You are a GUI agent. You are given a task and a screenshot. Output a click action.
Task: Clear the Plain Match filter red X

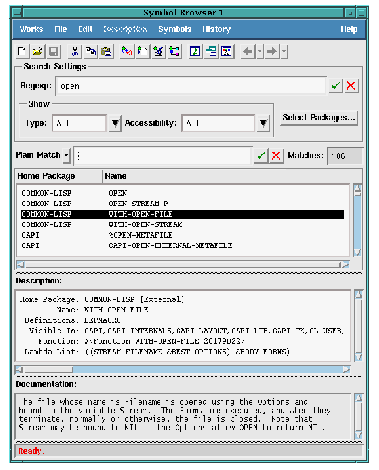coord(276,155)
